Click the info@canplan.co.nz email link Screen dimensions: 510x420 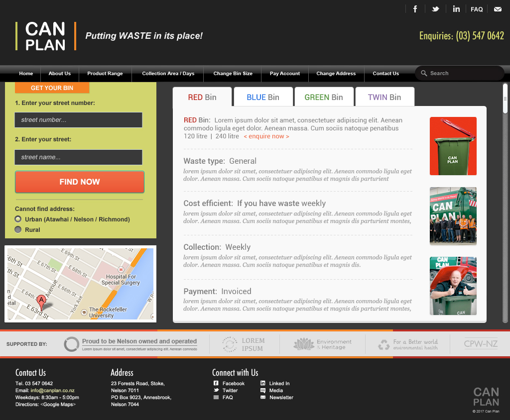pyautogui.click(x=52, y=391)
